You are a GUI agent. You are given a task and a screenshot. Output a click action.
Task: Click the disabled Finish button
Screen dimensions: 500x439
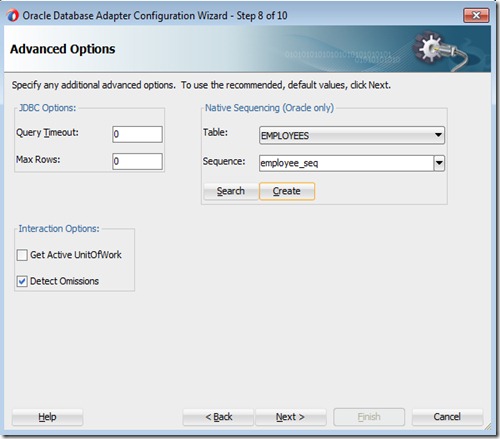369,417
